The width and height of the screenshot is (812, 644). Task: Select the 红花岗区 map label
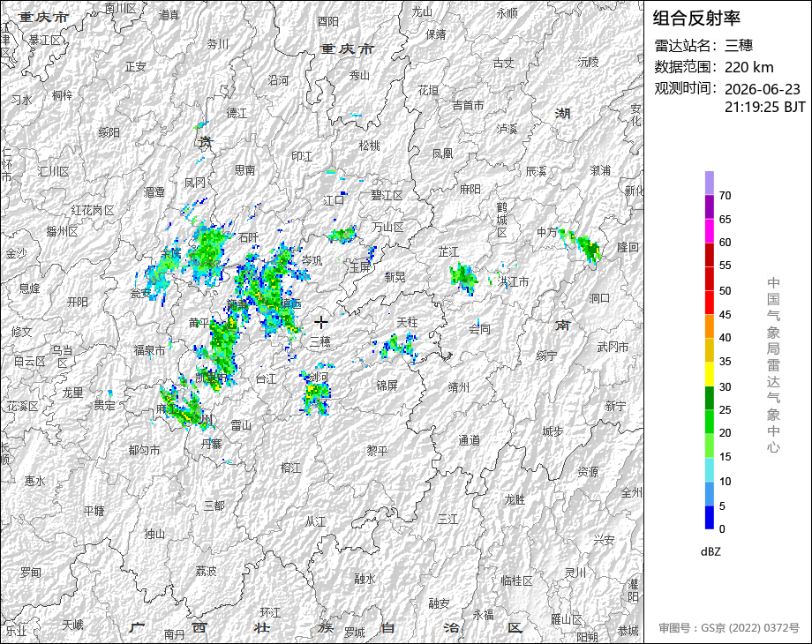93,210
